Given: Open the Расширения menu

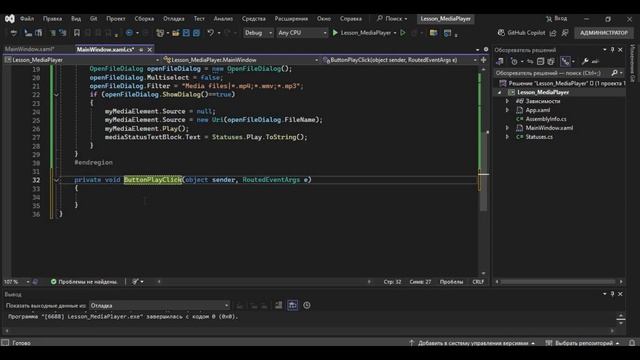Looking at the screenshot, I should click(291, 19).
